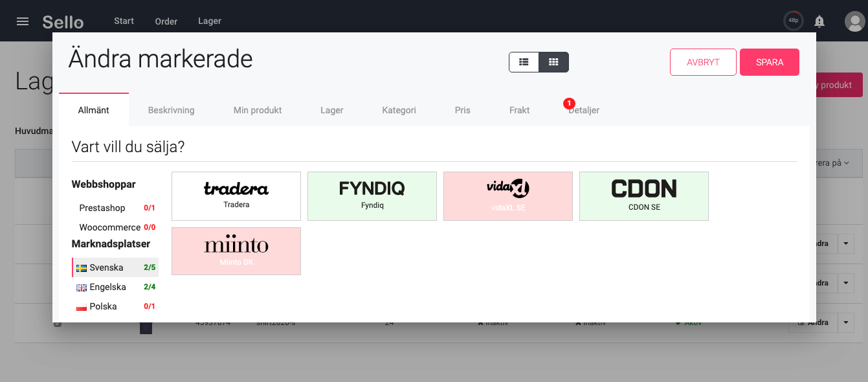Click the partly hidden Ny produkt button
Viewport: 868px width, 382px height.
[840, 85]
